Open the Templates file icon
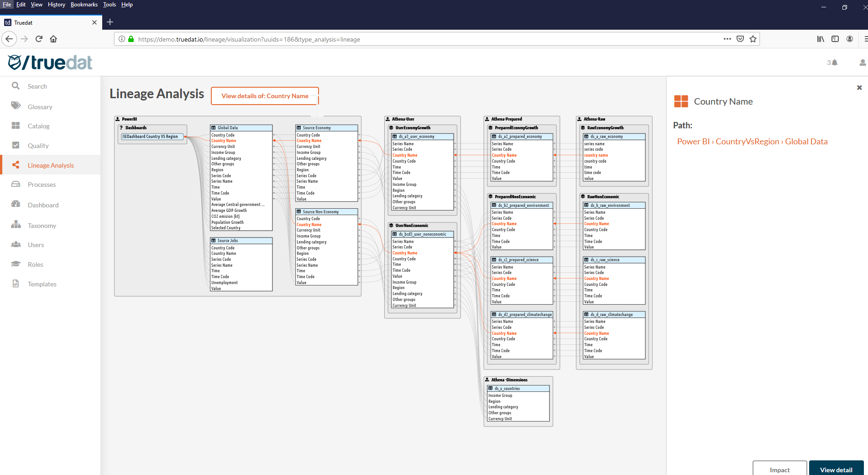The height and width of the screenshot is (475, 868). pyautogui.click(x=16, y=284)
